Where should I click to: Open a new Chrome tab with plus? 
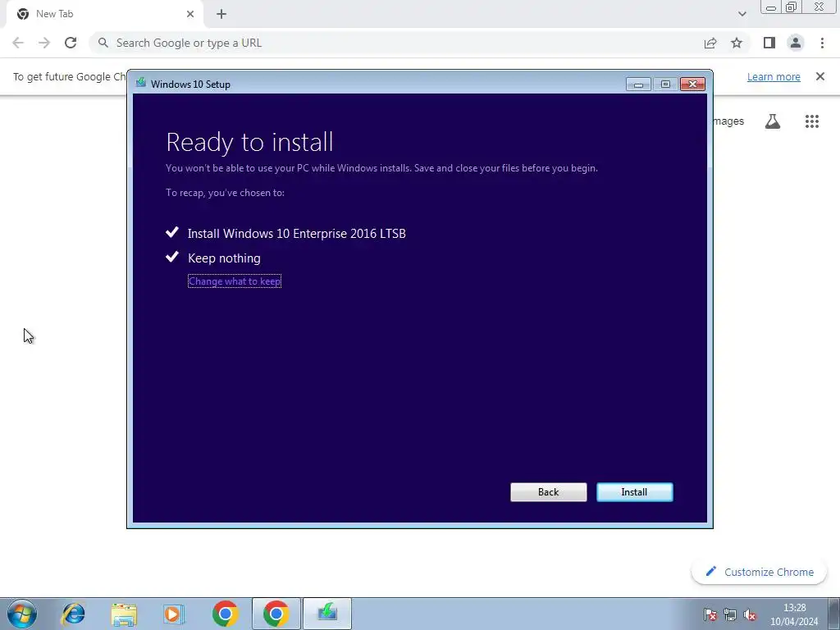(x=221, y=14)
